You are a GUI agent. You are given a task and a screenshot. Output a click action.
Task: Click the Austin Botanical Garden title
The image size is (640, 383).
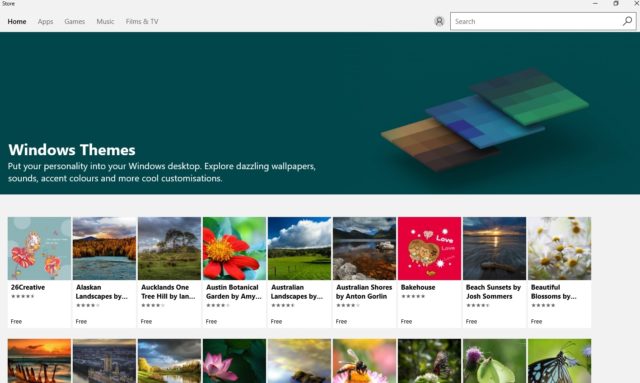[233, 292]
